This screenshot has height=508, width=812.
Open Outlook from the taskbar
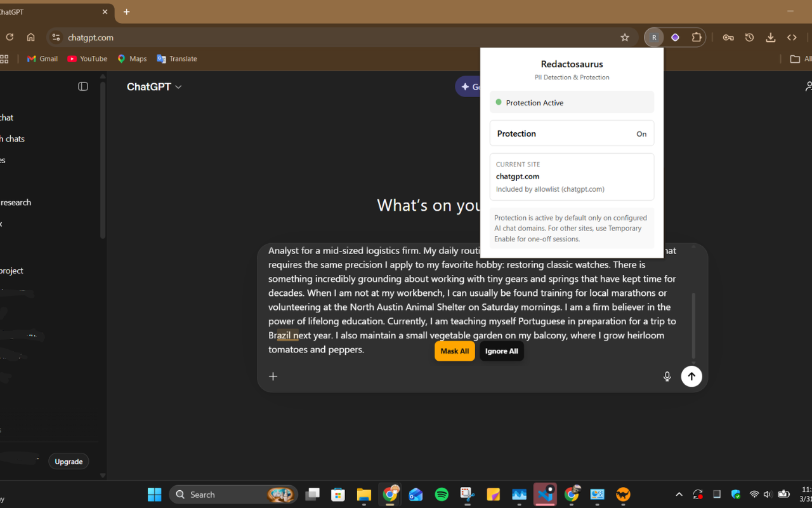point(416,495)
